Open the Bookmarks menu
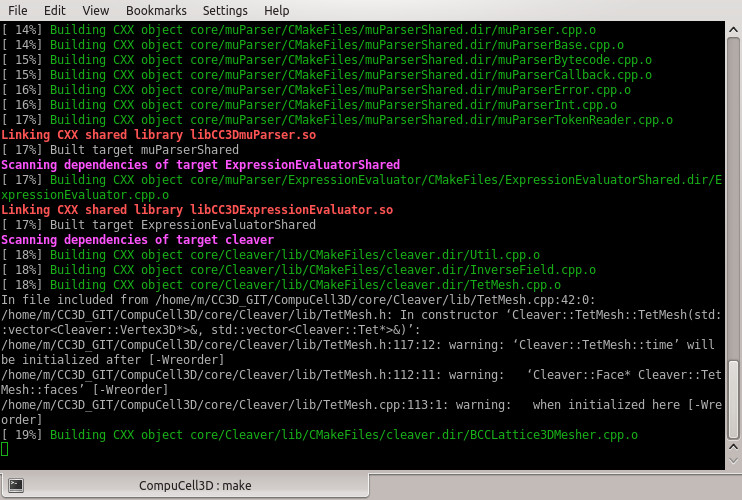This screenshot has width=742, height=500. [156, 10]
